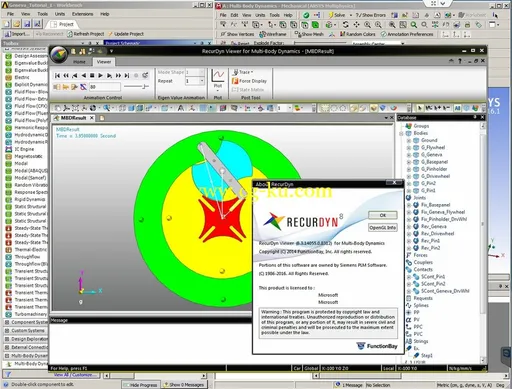512x389 pixels.
Task: Select the Requests node in Database
Action: (x=423, y=298)
